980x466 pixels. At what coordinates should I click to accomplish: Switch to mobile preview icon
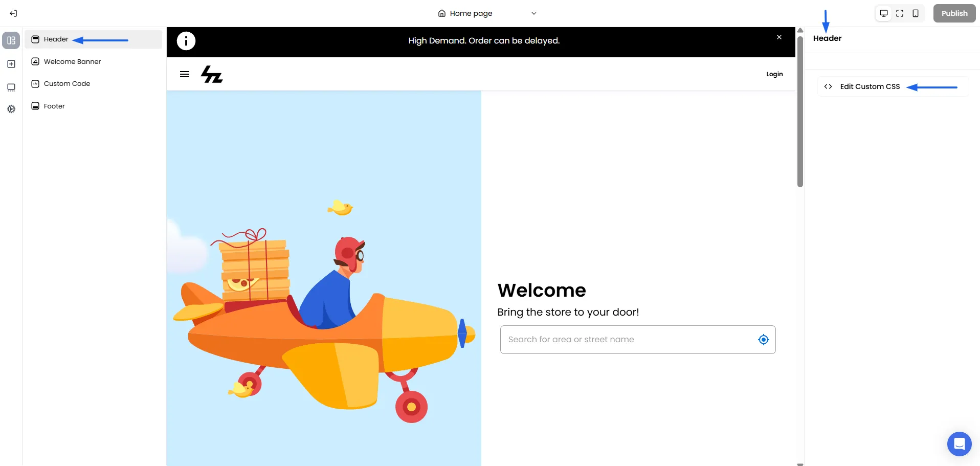click(916, 13)
